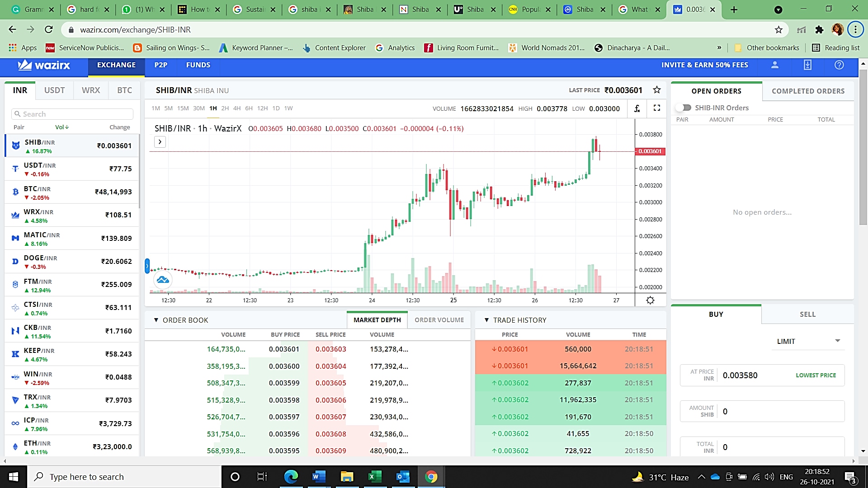
Task: Click INVITE & EARN 50% FEES
Action: coord(704,65)
